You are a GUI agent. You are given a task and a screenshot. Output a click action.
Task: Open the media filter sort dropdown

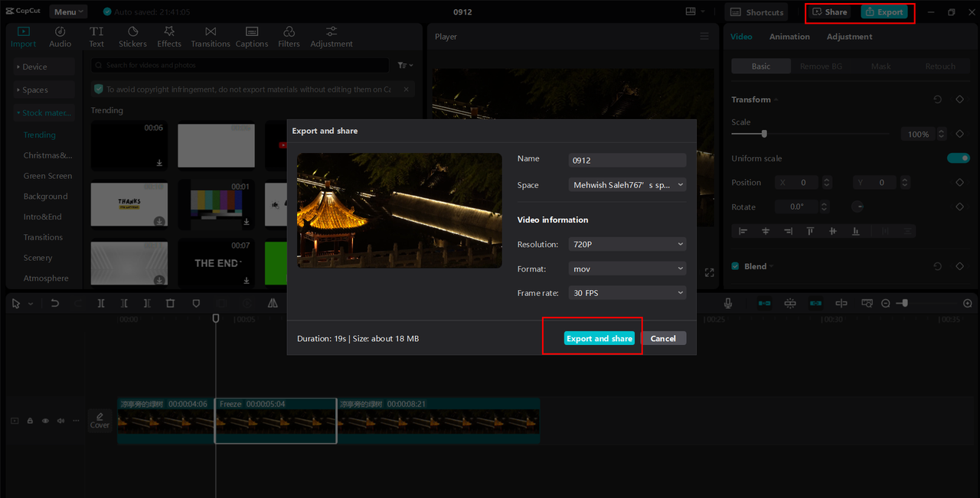406,66
